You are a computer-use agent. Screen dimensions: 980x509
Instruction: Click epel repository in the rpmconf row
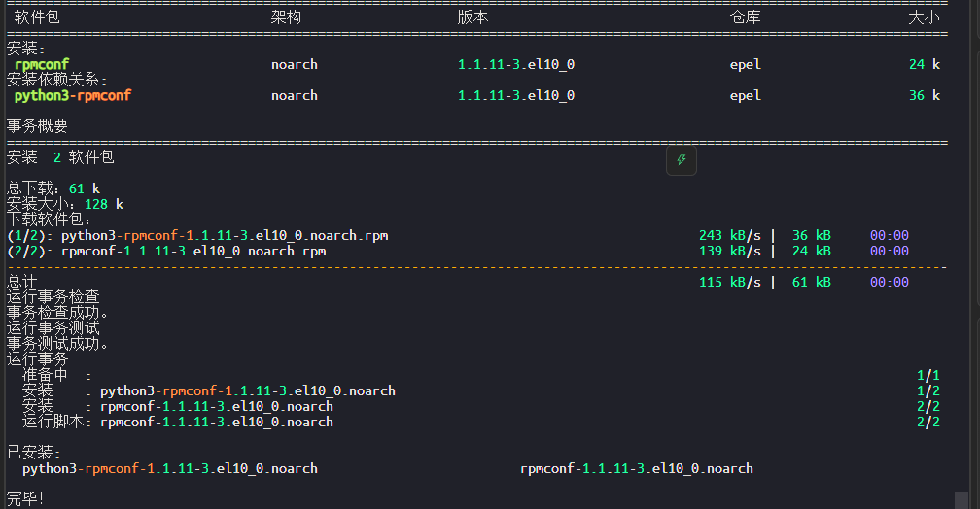click(x=746, y=64)
